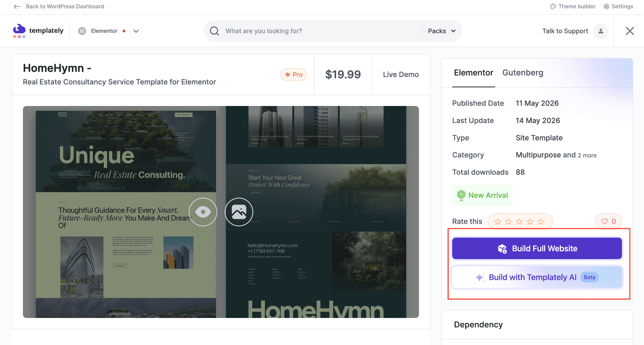This screenshot has width=644, height=345.
Task: Click the 14 May 2026 last update
Action: (538, 120)
